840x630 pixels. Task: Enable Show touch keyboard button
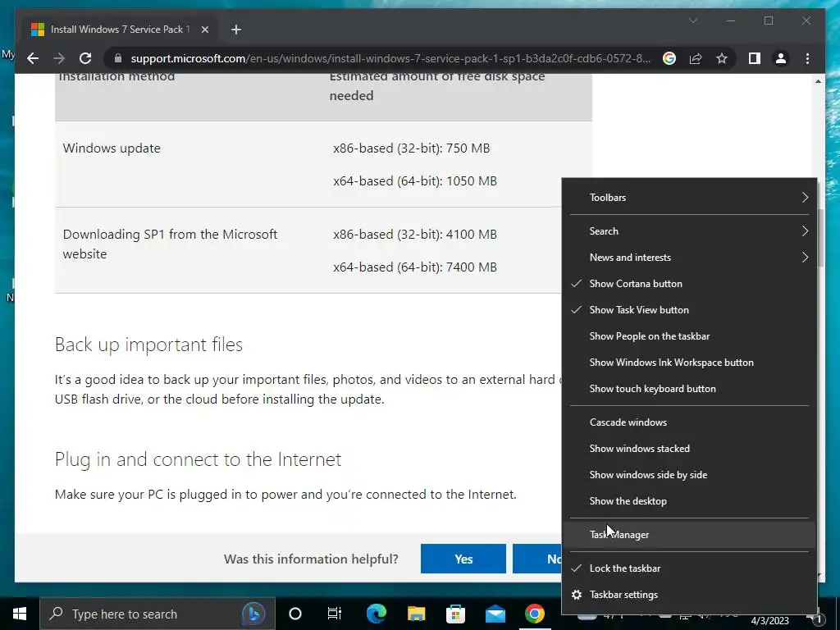point(689,388)
